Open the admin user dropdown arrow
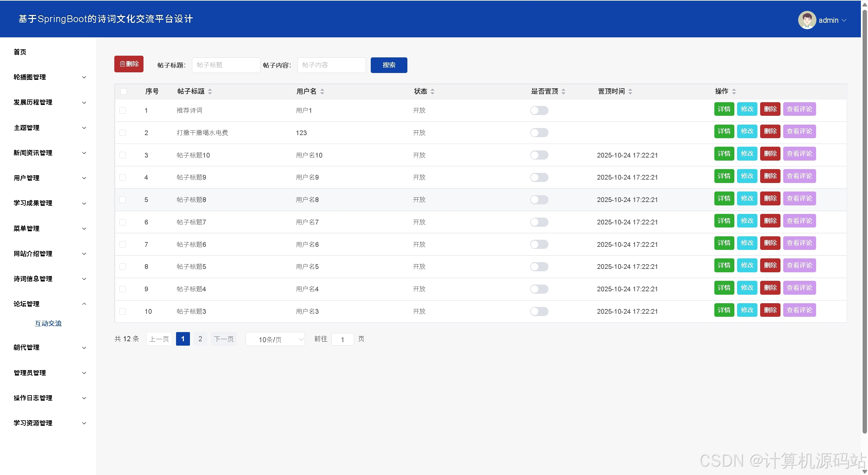Viewport: 868px width, 475px height. (x=844, y=20)
